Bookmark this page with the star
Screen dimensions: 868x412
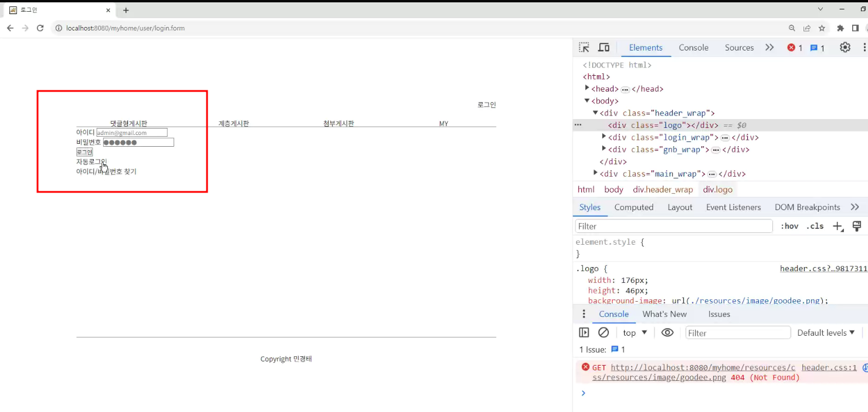(x=822, y=28)
